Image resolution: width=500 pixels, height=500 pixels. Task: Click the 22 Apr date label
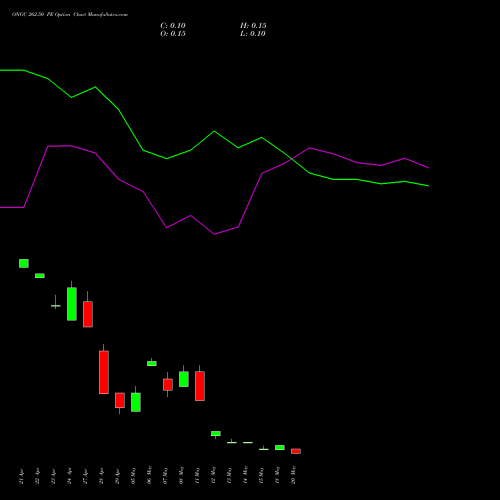38,476
